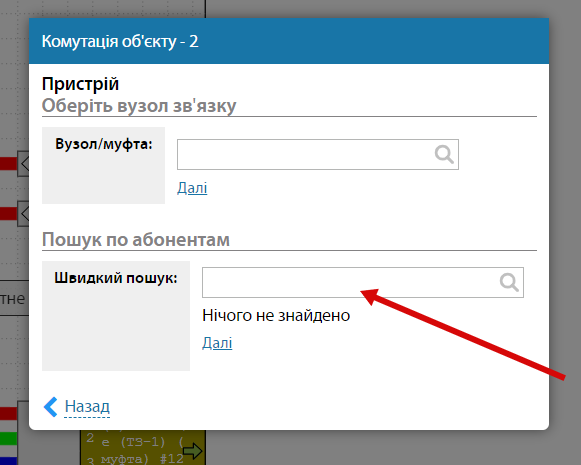Click green arrow icon on the olive block

coord(193,451)
